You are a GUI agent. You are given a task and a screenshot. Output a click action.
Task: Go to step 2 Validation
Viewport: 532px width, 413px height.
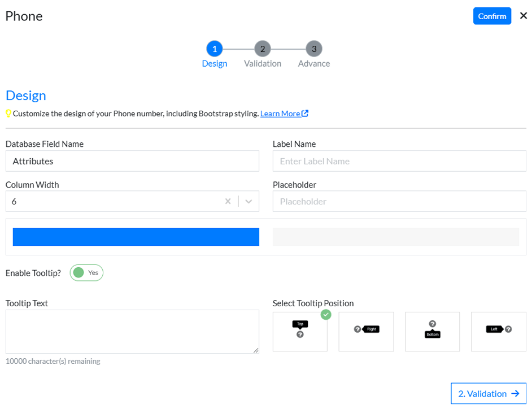[263, 49]
